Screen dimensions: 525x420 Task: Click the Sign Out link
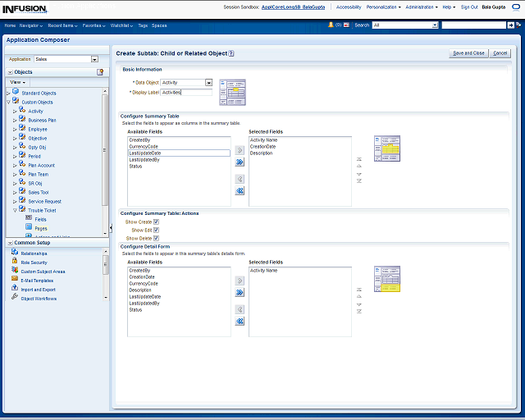[x=469, y=7]
